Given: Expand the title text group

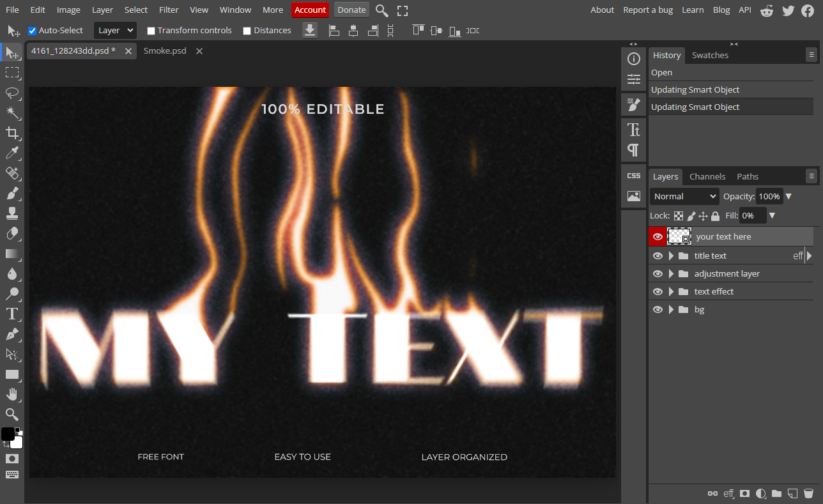Looking at the screenshot, I should pos(671,256).
